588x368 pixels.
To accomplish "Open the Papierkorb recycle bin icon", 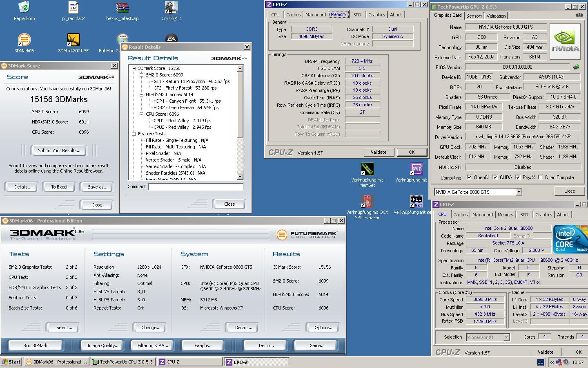I will click(x=24, y=7).
